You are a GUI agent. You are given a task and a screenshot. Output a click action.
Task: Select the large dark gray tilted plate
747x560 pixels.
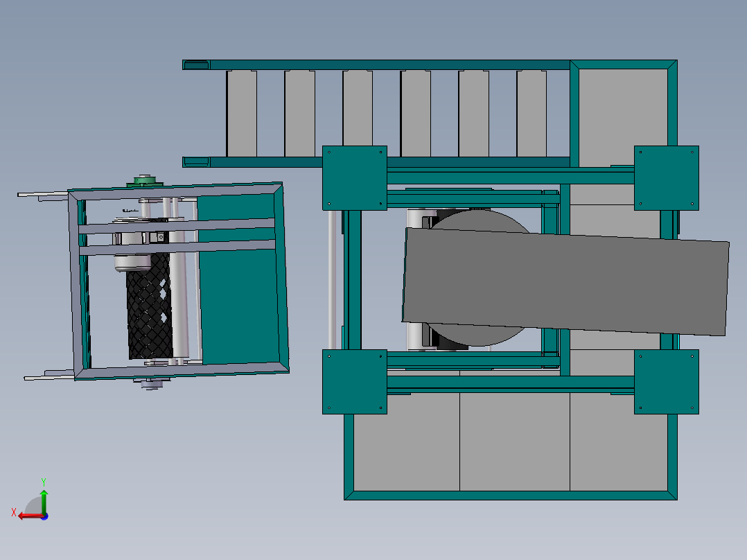coord(565,281)
